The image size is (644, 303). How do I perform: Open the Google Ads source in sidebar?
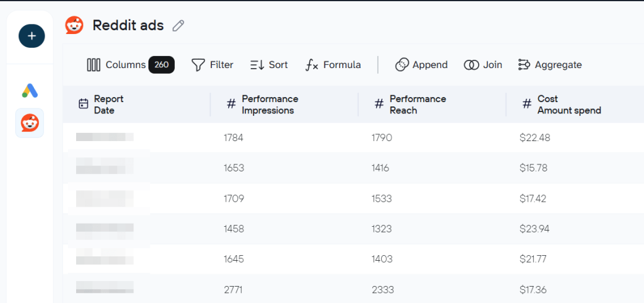pos(30,91)
